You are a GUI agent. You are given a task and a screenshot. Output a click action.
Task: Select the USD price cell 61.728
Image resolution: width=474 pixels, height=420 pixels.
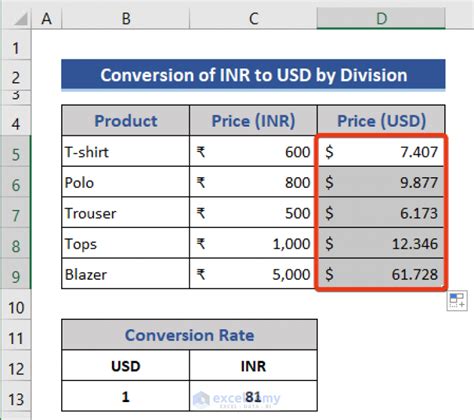click(x=381, y=273)
